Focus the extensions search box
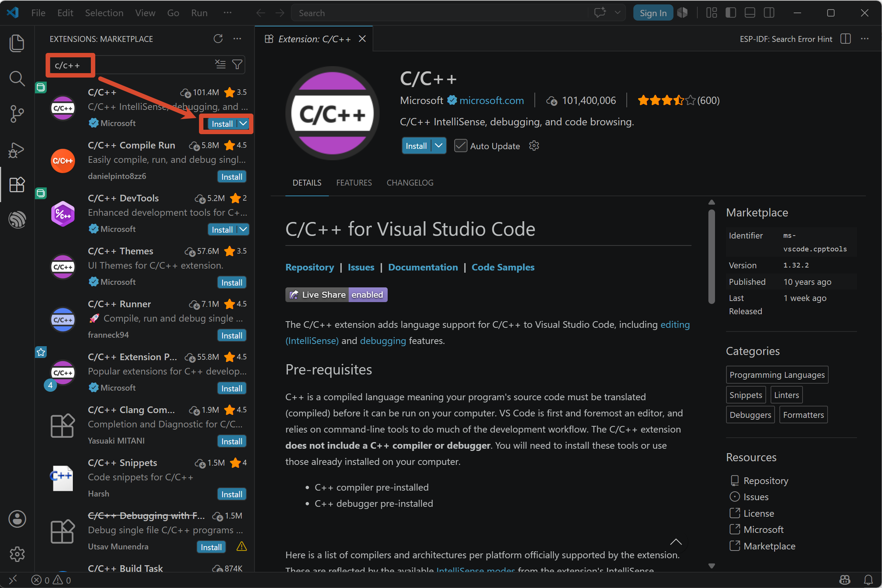The height and width of the screenshot is (588, 882). point(146,65)
